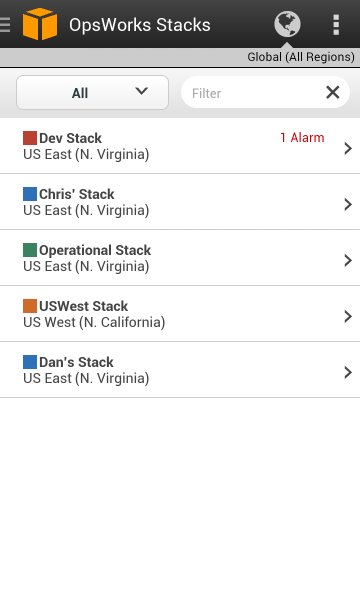Tap the orange AWS cube logo
The width and height of the screenshot is (360, 615).
(x=40, y=24)
